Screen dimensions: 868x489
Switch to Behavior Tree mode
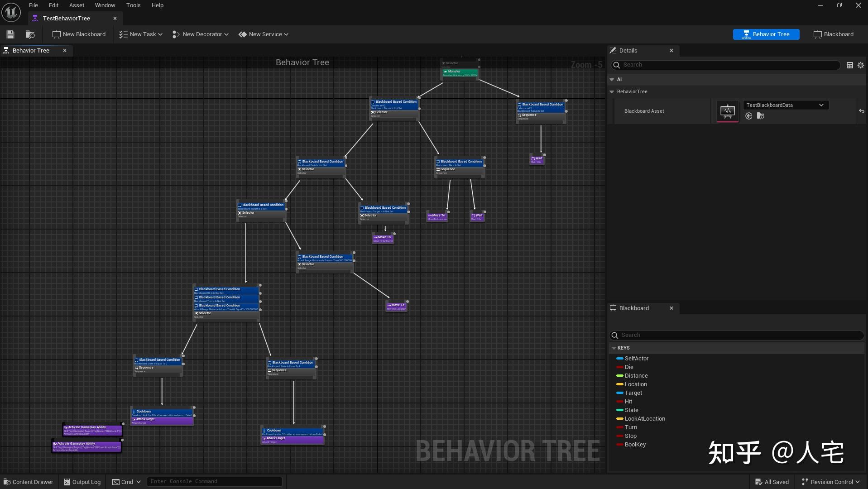click(766, 34)
